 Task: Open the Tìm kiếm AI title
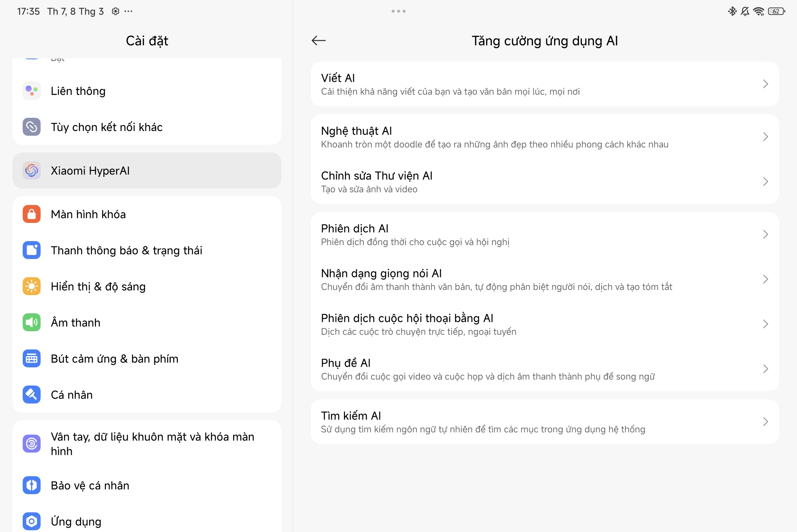pos(351,416)
